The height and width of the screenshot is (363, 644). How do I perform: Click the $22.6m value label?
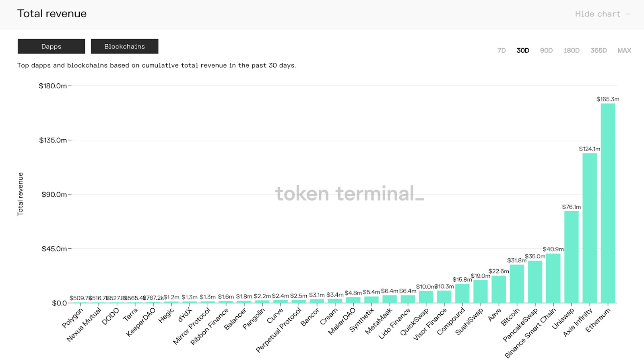coord(499,271)
